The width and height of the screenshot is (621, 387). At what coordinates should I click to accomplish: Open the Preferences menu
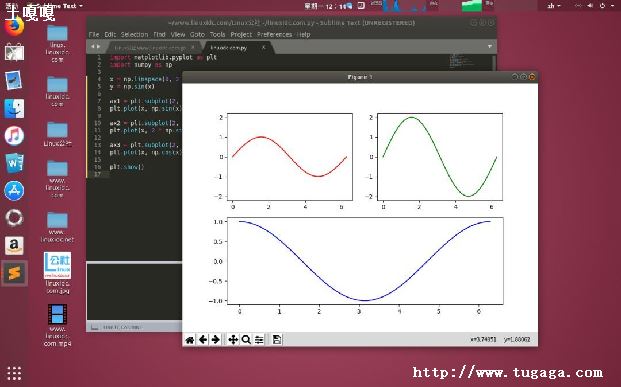point(274,34)
